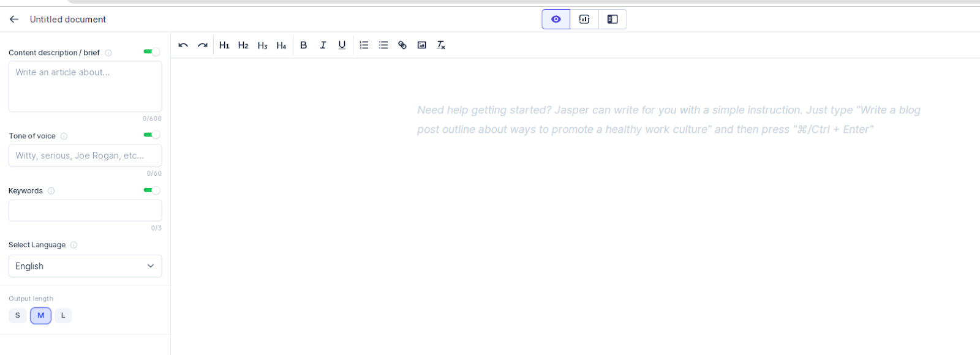980x355 pixels.
Task: Insert a numbered list
Action: tap(364, 45)
